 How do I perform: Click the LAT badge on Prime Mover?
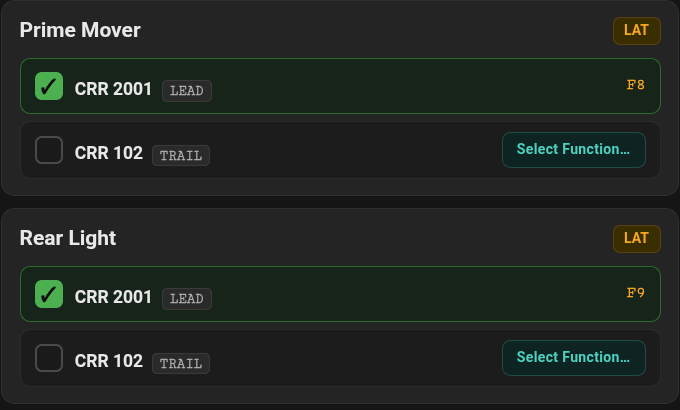[637, 31]
